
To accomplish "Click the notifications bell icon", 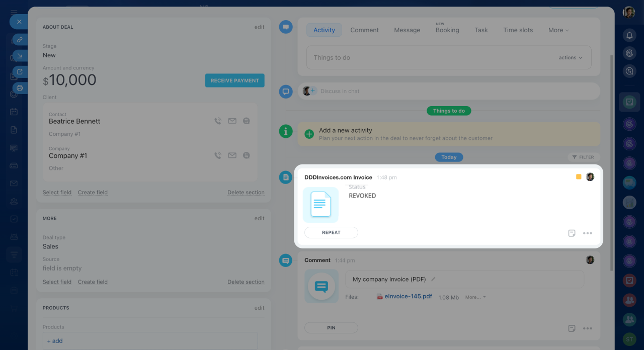I will [629, 35].
